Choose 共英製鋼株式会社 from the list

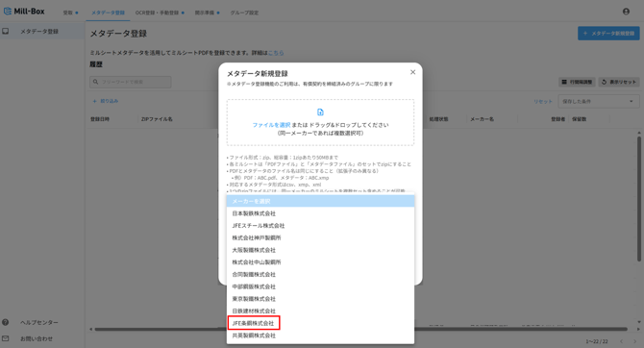(x=320, y=336)
